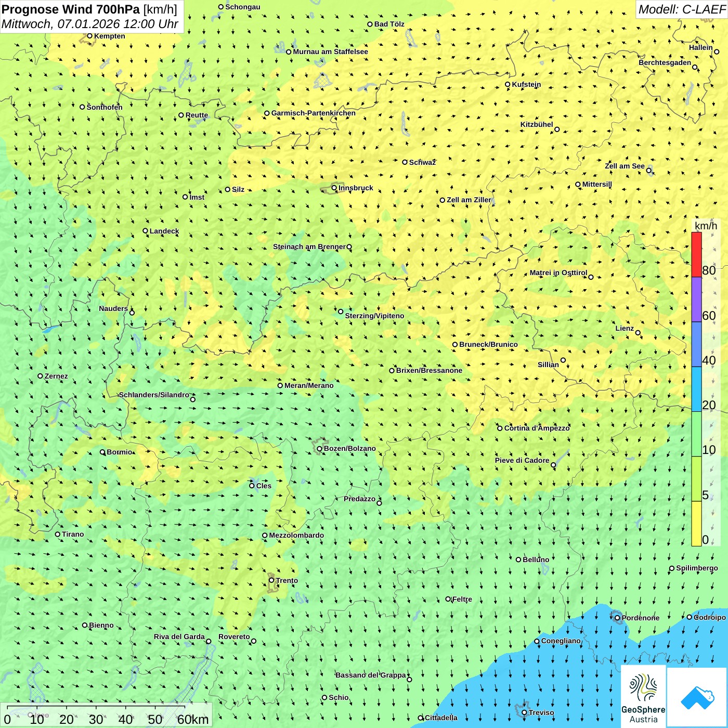Click the 'Steinach am Brenner' label
728x728 pixels.
pos(309,246)
